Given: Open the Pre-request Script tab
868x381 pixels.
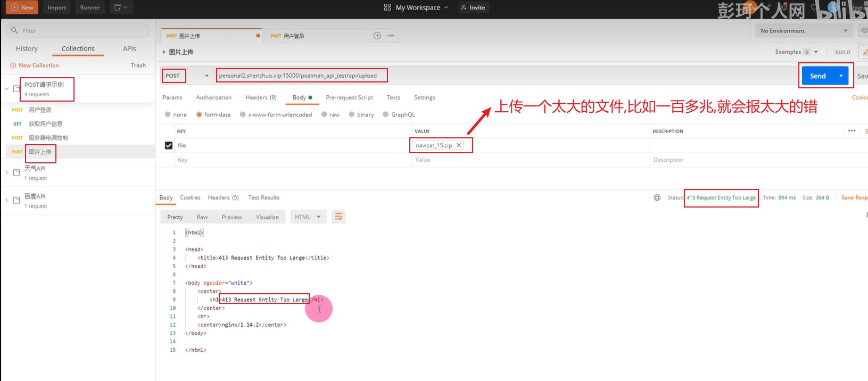Looking at the screenshot, I should click(x=349, y=97).
